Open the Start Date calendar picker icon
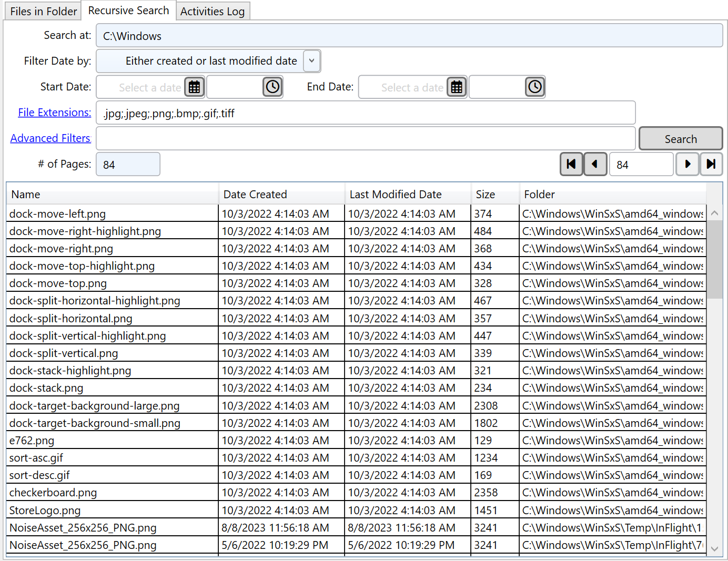 tap(195, 87)
